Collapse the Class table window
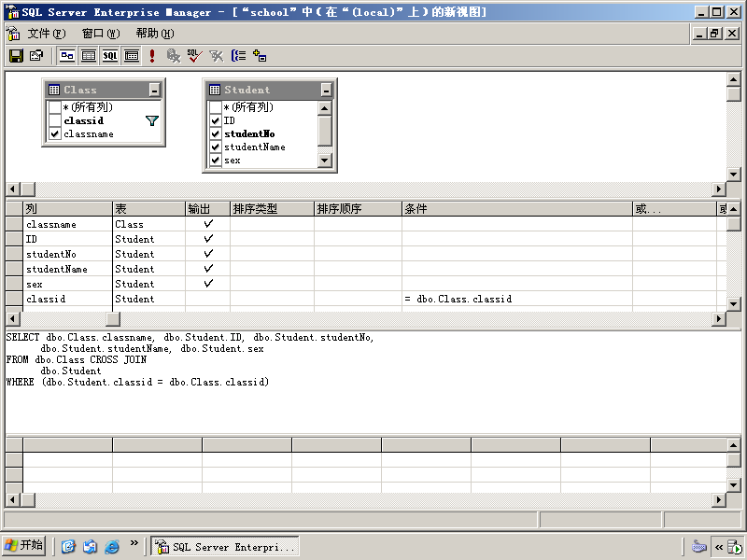The image size is (747, 560). (x=154, y=90)
